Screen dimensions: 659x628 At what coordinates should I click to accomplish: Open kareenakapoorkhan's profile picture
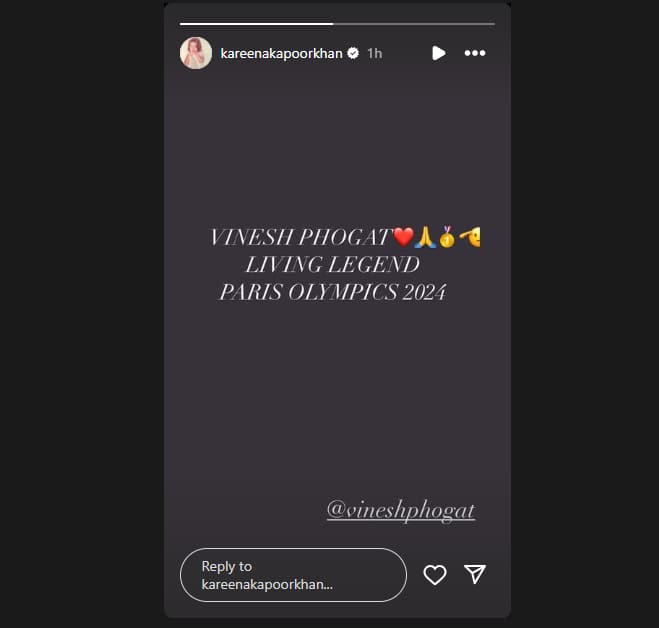click(196, 53)
